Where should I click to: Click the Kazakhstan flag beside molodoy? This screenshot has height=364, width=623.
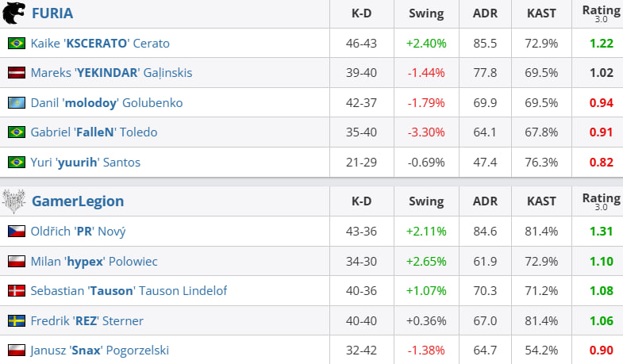coord(16,103)
